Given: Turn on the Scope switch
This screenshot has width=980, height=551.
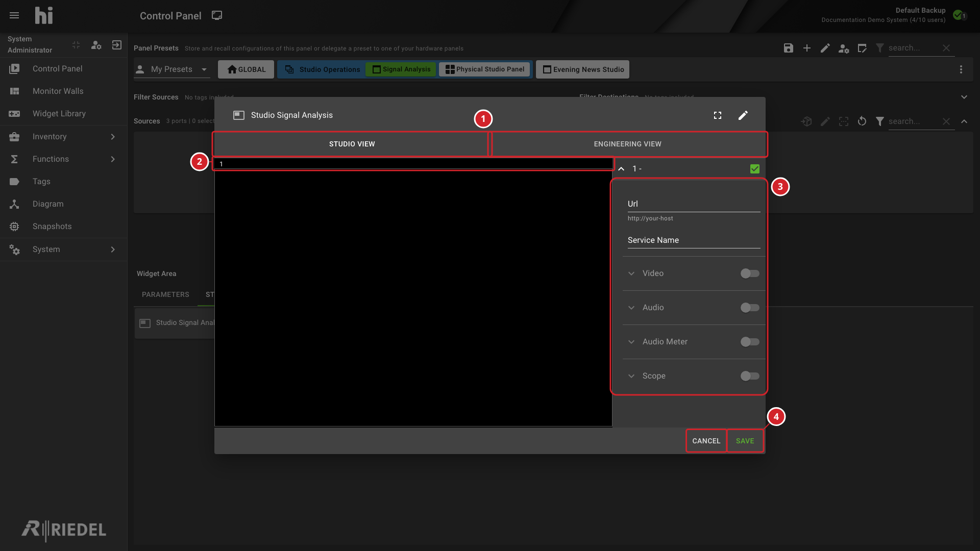Looking at the screenshot, I should coord(750,376).
